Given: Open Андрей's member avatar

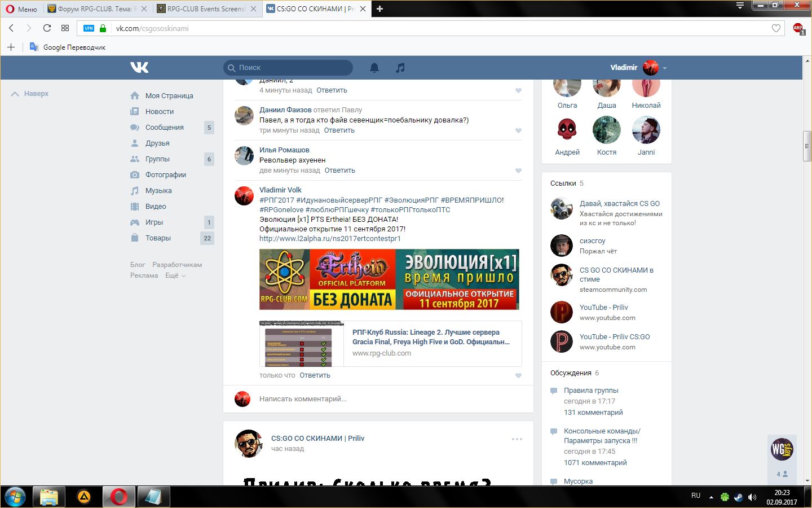Looking at the screenshot, I should pyautogui.click(x=567, y=130).
